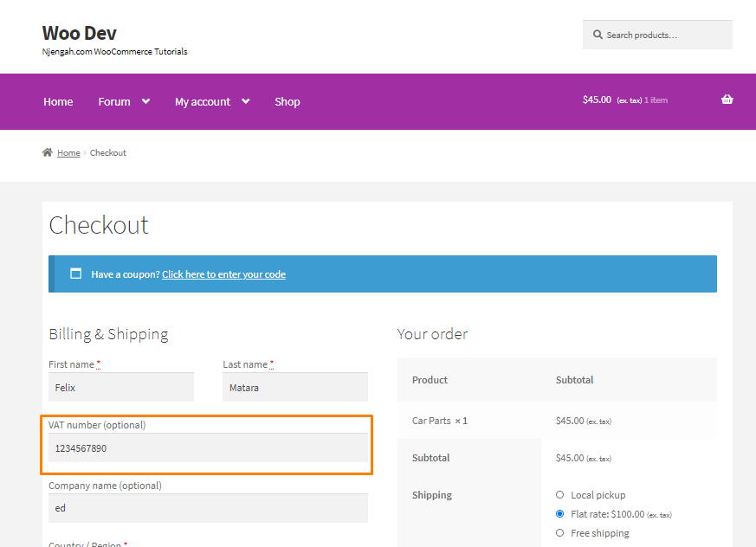Screen dimensions: 756x547
Task: Click the 'Car Parts × 1' product text
Action: coord(440,421)
